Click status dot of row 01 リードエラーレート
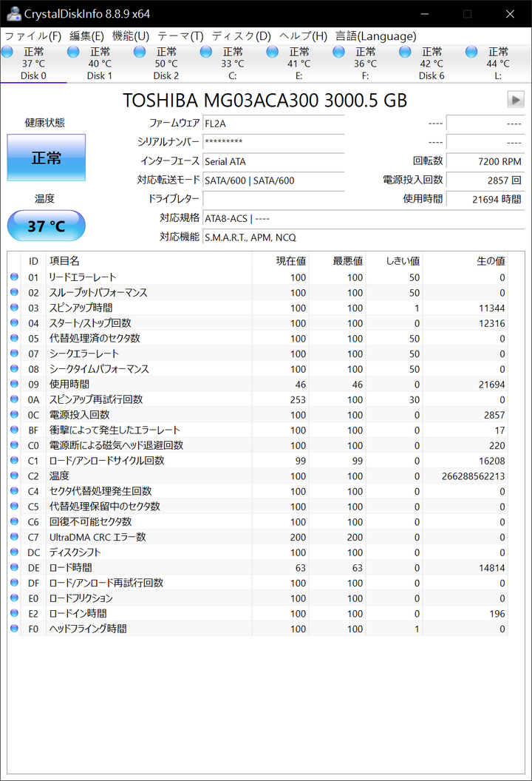 click(x=14, y=277)
